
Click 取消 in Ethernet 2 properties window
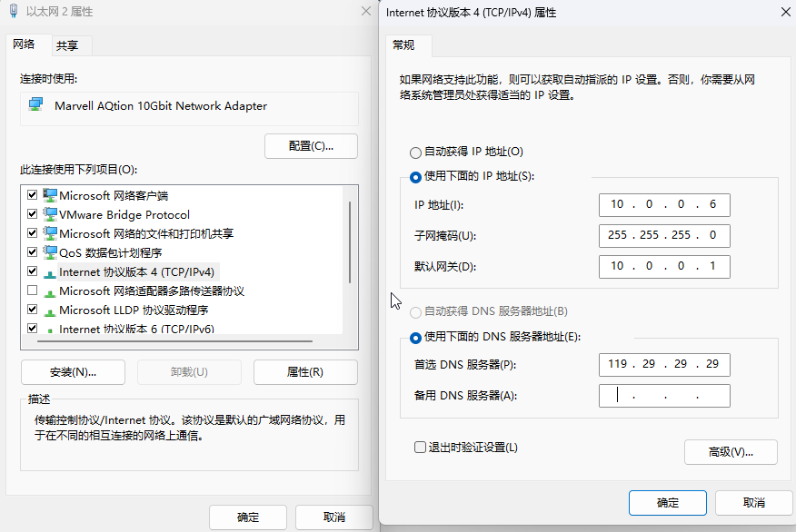click(x=334, y=517)
